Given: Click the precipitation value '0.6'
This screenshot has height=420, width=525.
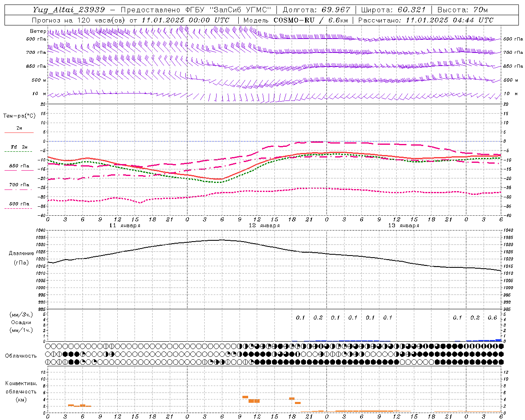Looking at the screenshot, I should click(492, 317).
